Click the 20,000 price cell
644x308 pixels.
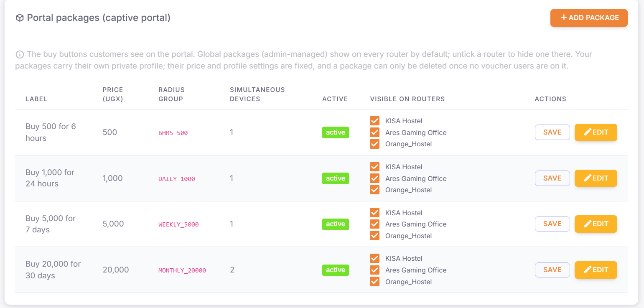click(116, 270)
